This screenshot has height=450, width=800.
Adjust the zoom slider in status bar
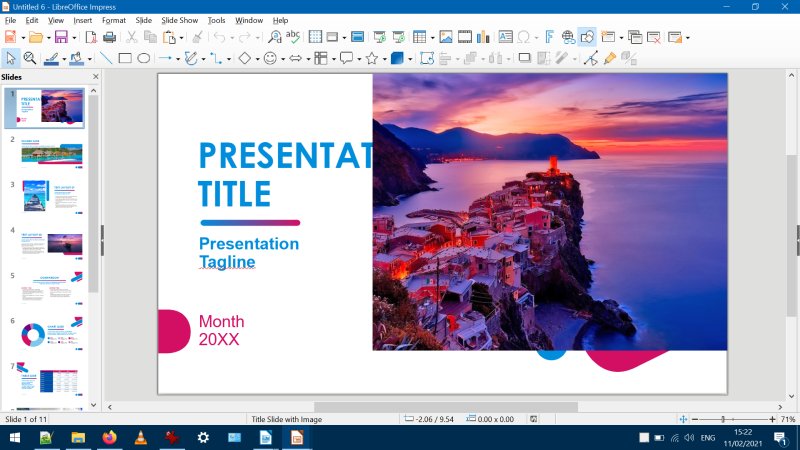coord(722,419)
